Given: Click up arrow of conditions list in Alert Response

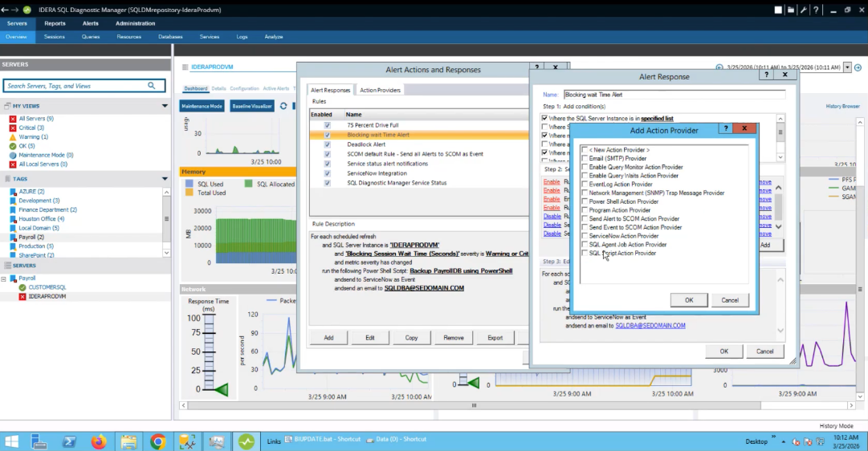Looking at the screenshot, I should (780, 119).
